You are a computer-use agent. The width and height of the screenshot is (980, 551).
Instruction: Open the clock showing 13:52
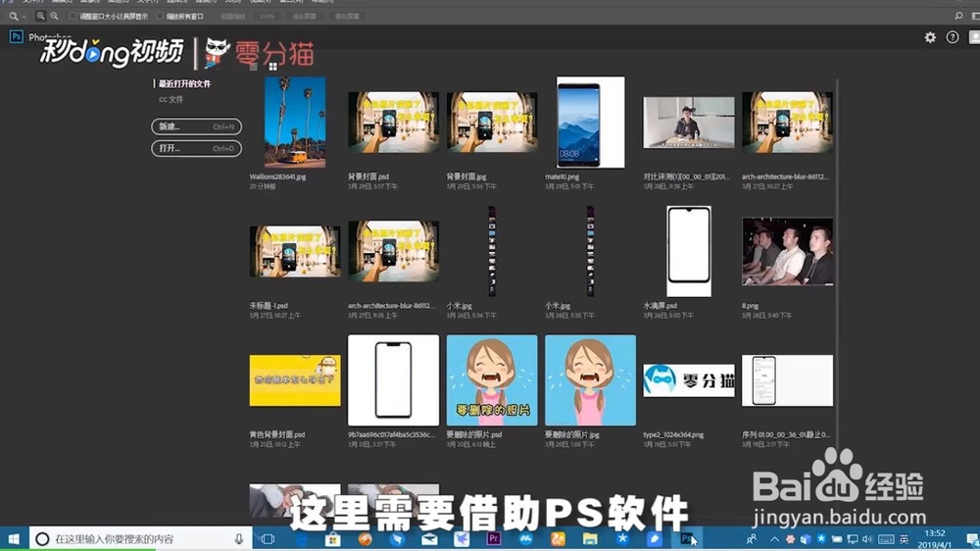click(x=934, y=539)
